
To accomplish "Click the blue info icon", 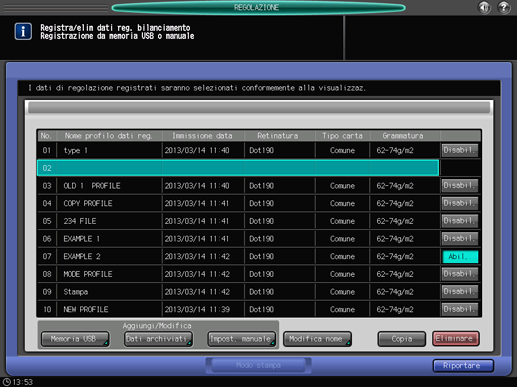I will (23, 32).
